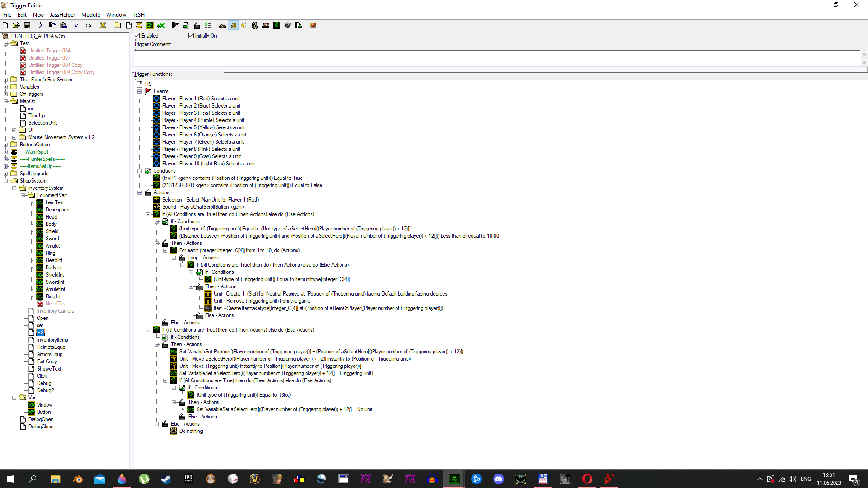This screenshot has width=868, height=488.
Task: Collapse the Events section in trigger functions
Action: tap(140, 91)
